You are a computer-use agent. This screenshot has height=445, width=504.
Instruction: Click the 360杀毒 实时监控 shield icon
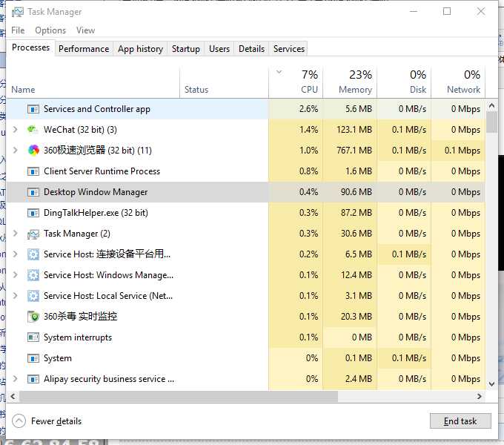(x=33, y=317)
